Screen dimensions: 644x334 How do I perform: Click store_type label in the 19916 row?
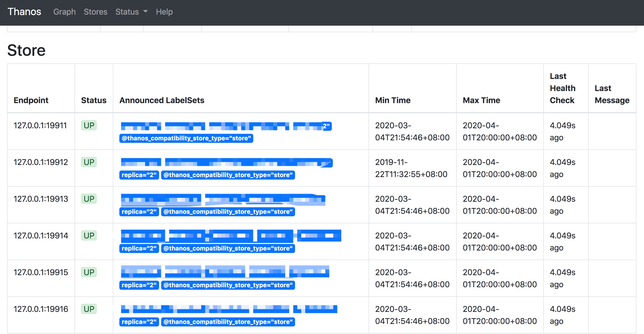click(228, 322)
